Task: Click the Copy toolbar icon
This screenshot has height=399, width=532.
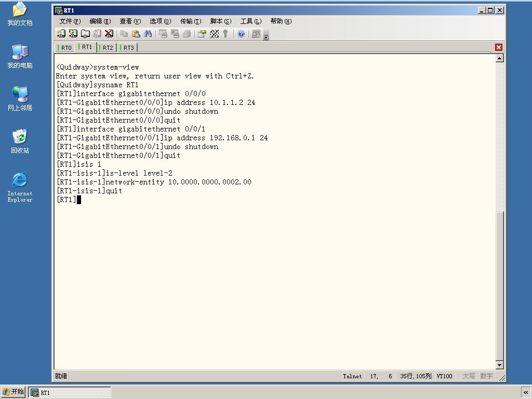Action: click(x=124, y=34)
